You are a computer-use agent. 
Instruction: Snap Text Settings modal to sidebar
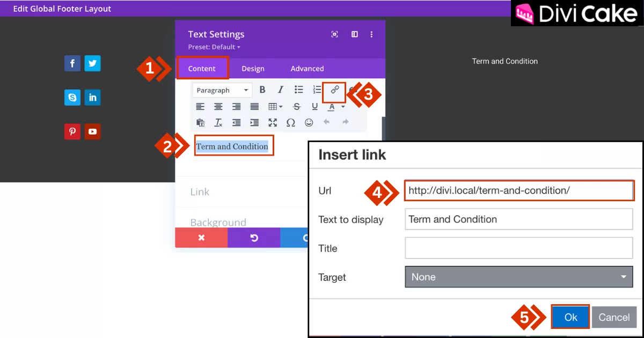pos(355,34)
